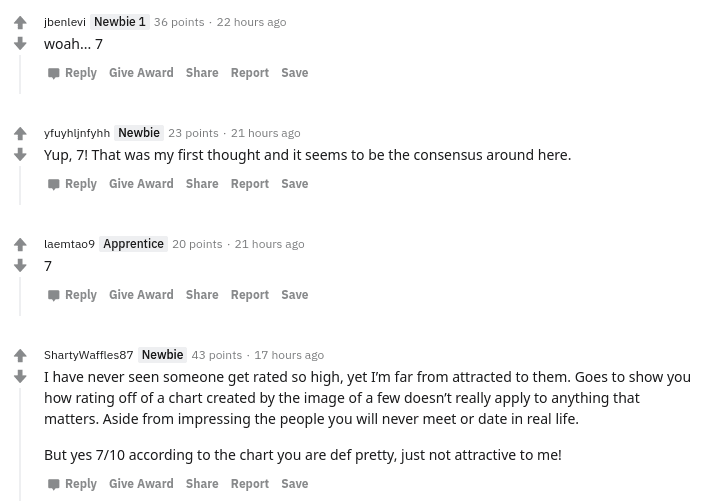
Task: Upvote laemtao9's comment
Action: coord(20,245)
